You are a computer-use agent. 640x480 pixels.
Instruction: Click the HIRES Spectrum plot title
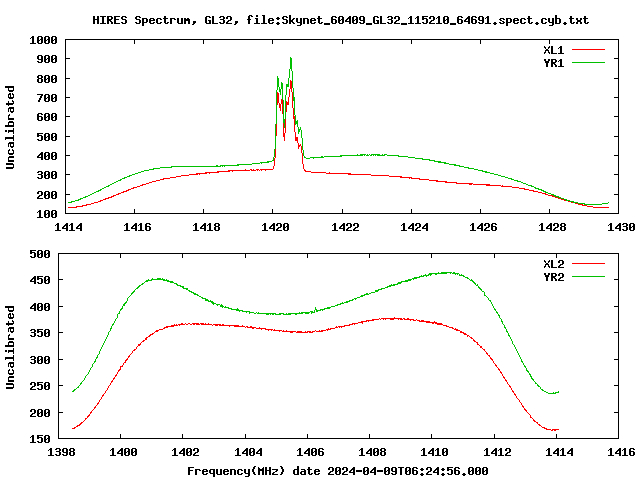tap(340, 20)
